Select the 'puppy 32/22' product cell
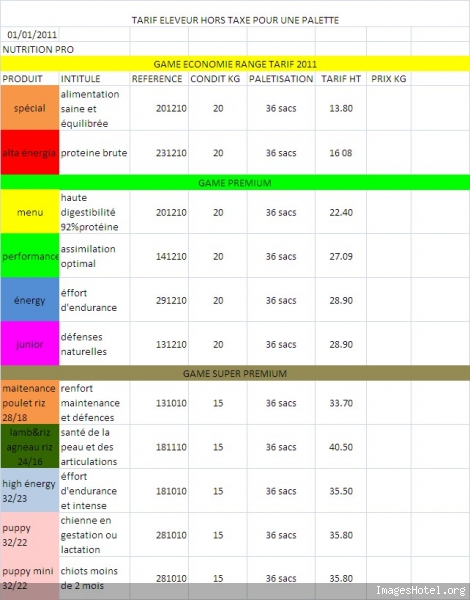This screenshot has width=470, height=600. pyautogui.click(x=30, y=535)
